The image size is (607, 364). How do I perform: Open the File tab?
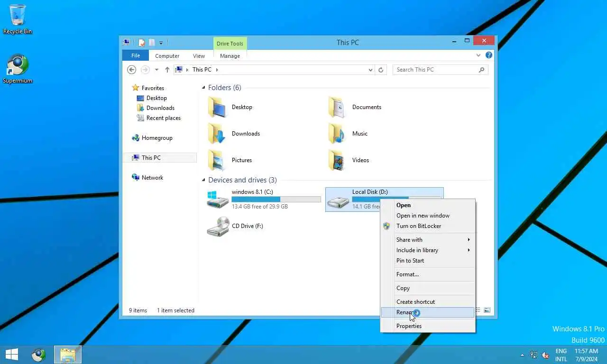point(136,55)
